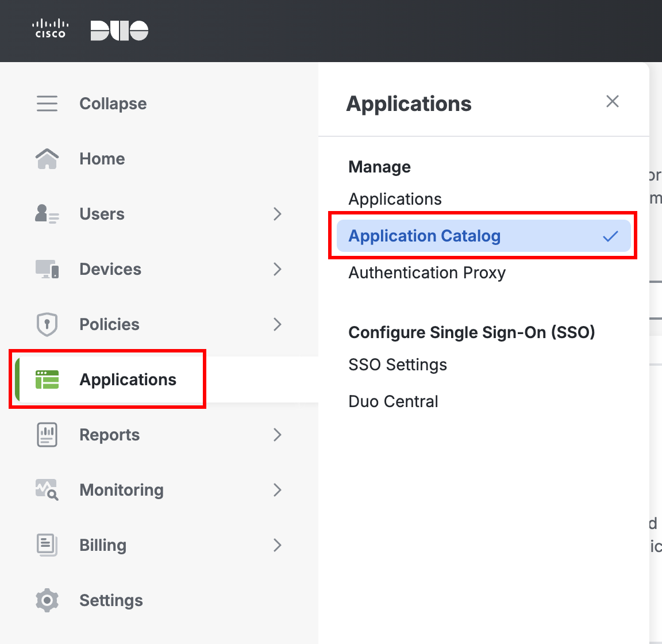Click the Manage section heading
This screenshot has height=644, width=662.
(379, 167)
